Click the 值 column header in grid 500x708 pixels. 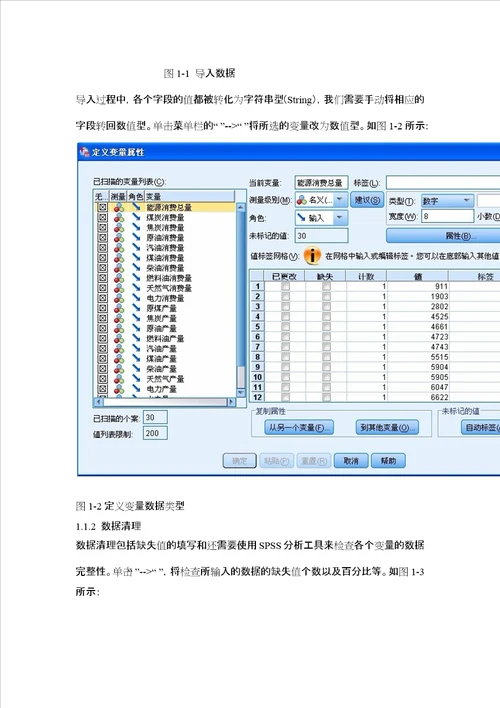pos(418,276)
